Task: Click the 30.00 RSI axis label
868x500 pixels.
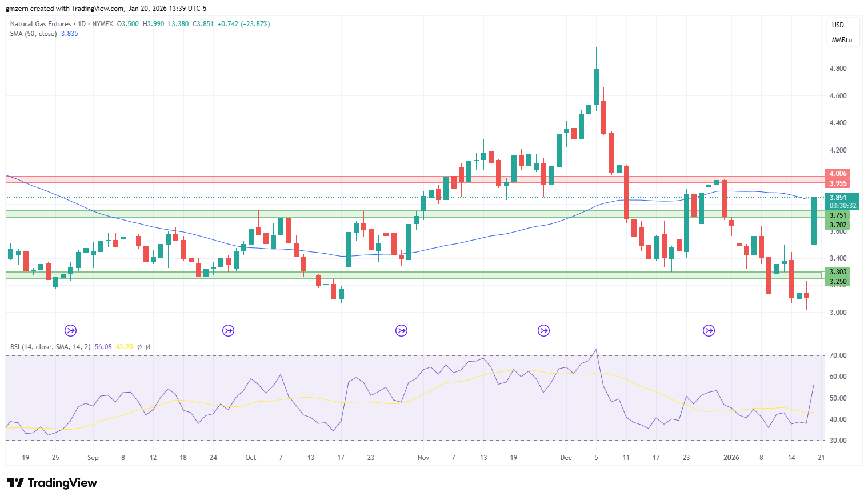Action: click(838, 441)
